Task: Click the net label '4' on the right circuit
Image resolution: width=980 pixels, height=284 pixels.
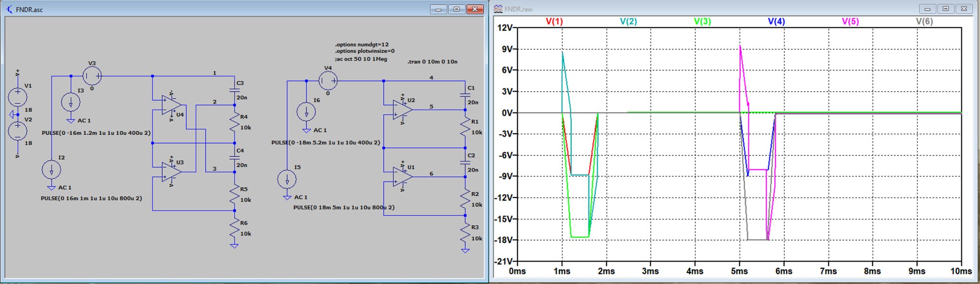Action: [431, 77]
